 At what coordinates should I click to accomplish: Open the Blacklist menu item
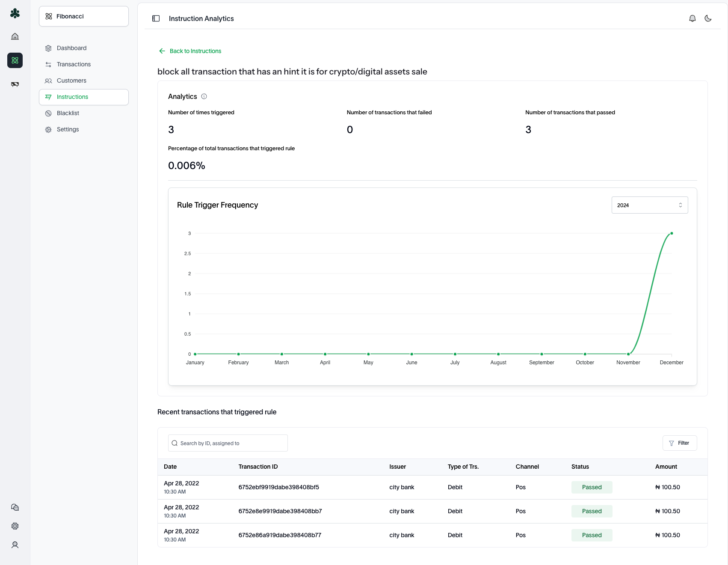click(x=68, y=113)
